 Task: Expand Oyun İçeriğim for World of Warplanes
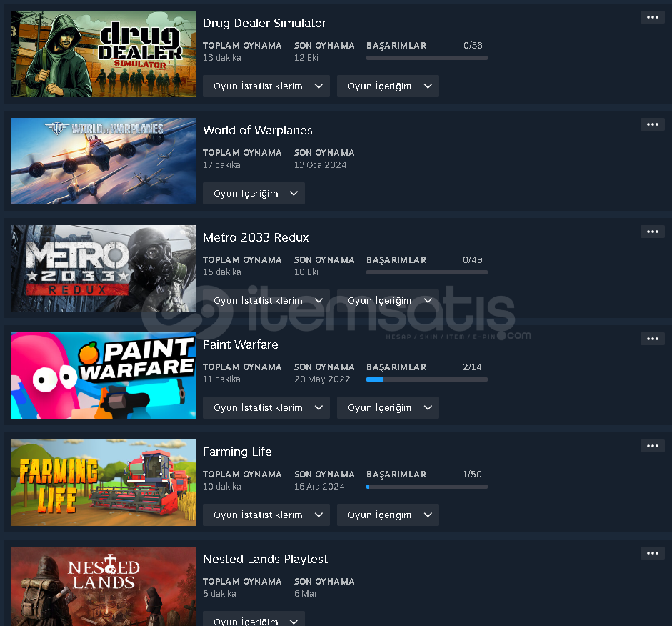(254, 194)
